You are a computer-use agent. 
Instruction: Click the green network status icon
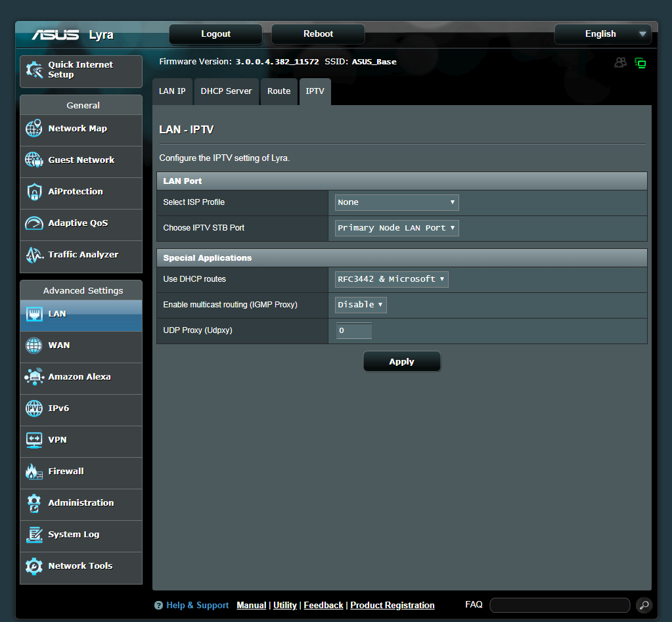(640, 63)
